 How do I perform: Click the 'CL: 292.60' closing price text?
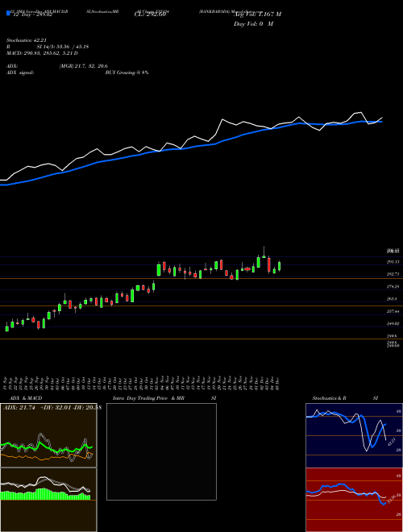(150, 15)
